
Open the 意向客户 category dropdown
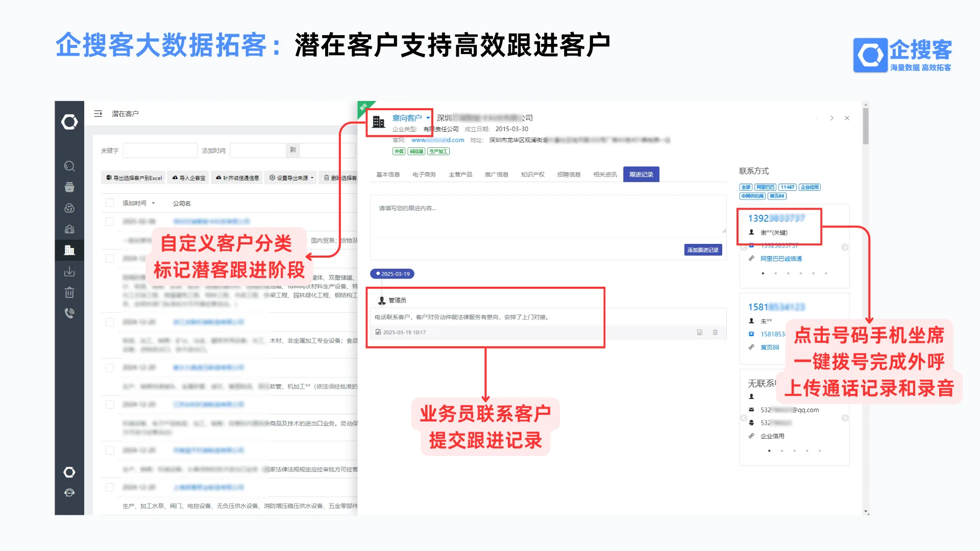coord(411,118)
